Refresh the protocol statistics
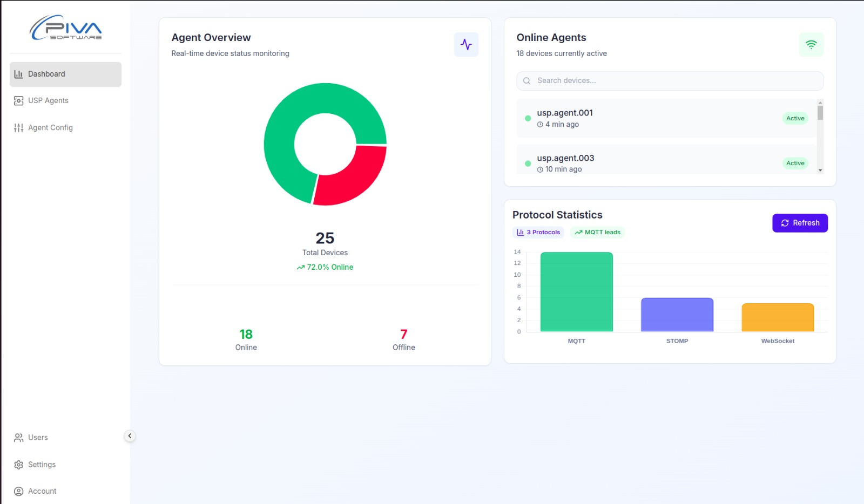 (800, 223)
